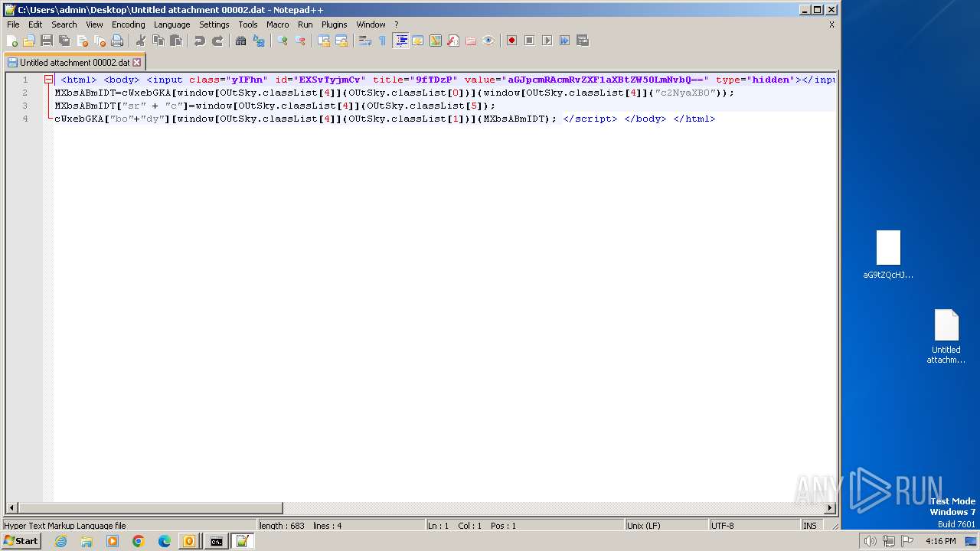Click the Unix (LF) status bar entry
This screenshot has width=980, height=551.
tap(666, 526)
